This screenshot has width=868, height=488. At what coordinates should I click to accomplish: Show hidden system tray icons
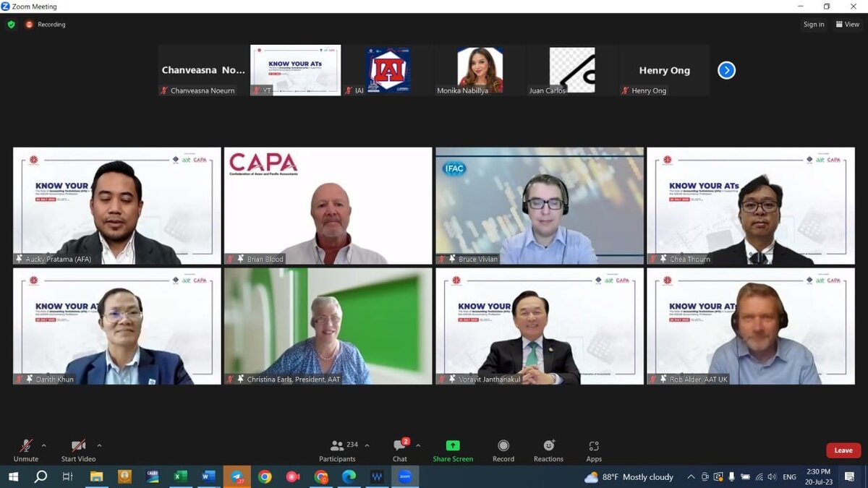click(x=691, y=476)
